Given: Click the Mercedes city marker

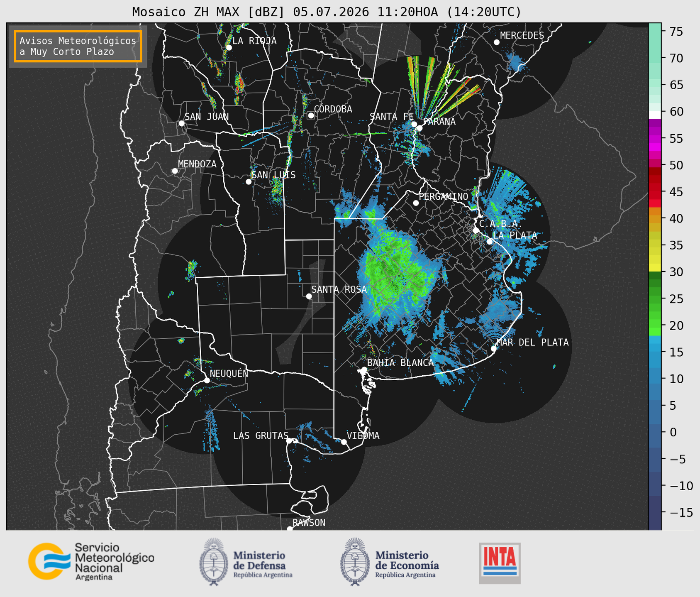Looking at the screenshot, I should coord(496,42).
